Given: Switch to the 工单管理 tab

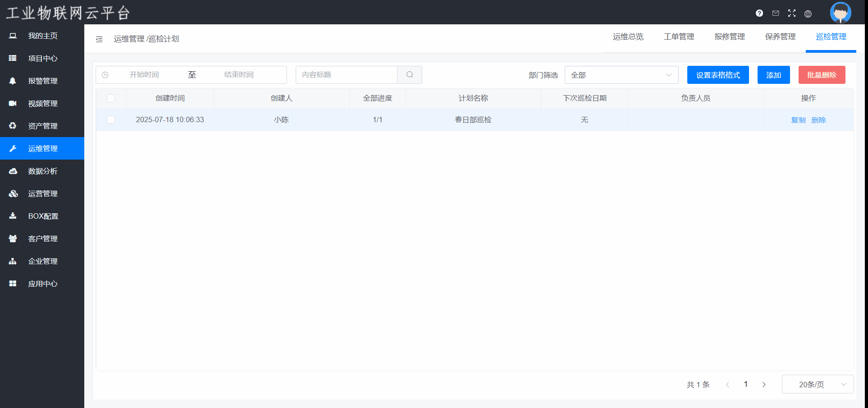Looking at the screenshot, I should pyautogui.click(x=679, y=37).
